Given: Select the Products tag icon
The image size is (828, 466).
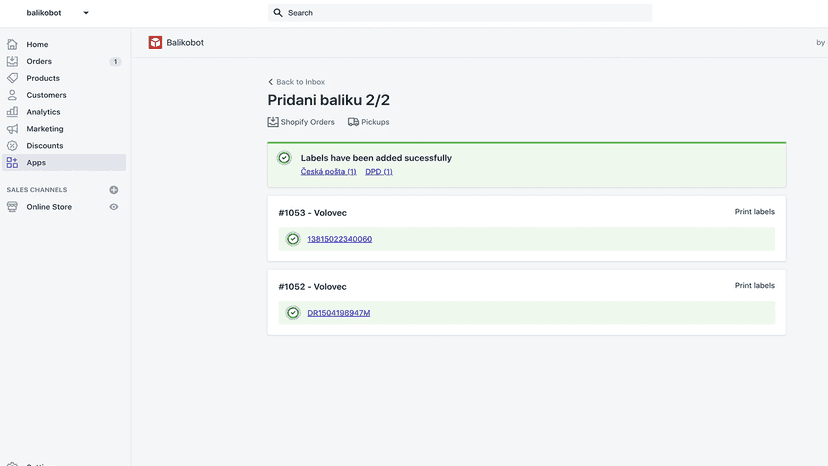Looking at the screenshot, I should click(12, 78).
